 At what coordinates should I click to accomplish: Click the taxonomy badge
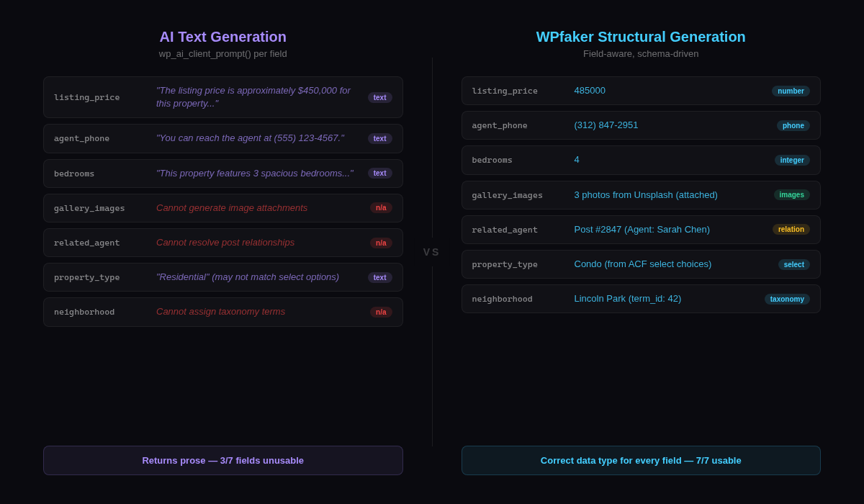click(787, 299)
